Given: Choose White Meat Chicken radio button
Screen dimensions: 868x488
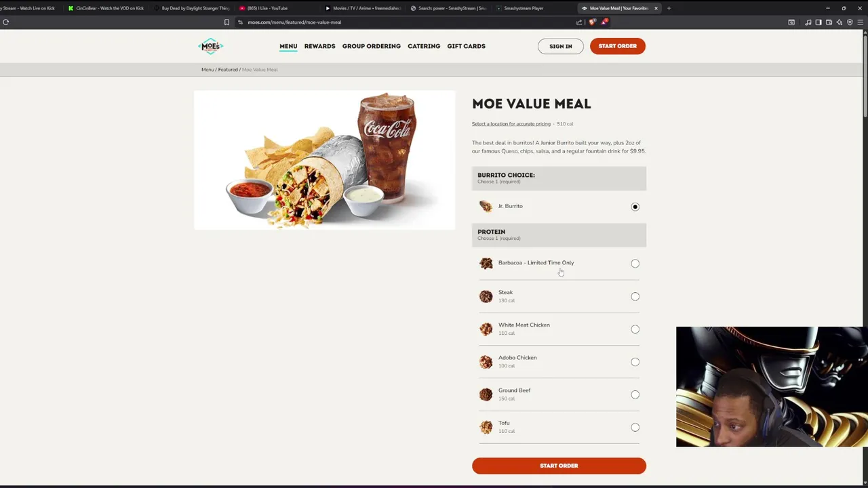Looking at the screenshot, I should pyautogui.click(x=635, y=329).
